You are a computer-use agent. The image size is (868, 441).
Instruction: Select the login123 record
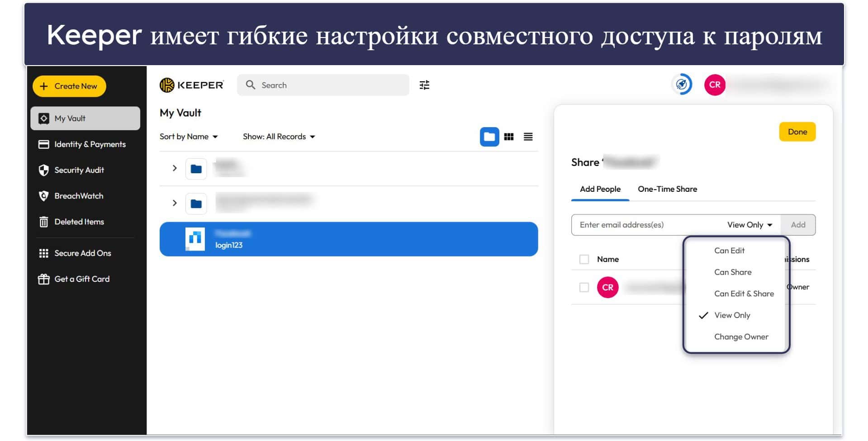(349, 239)
